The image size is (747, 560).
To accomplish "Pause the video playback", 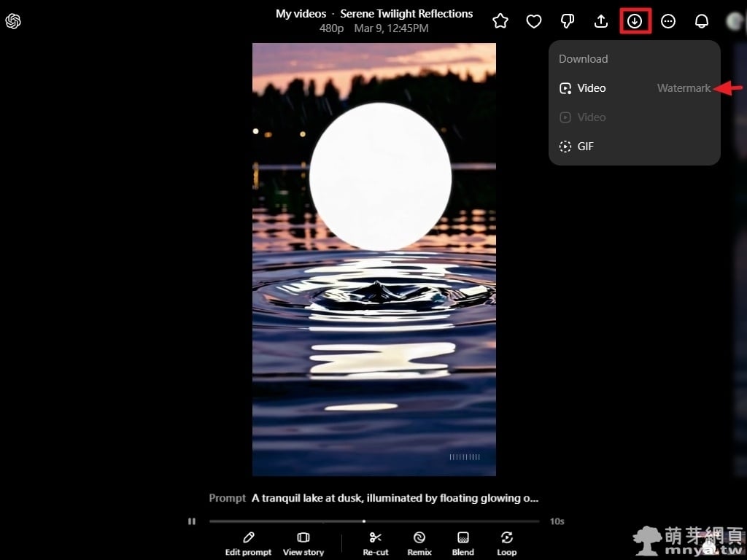I will tap(192, 521).
